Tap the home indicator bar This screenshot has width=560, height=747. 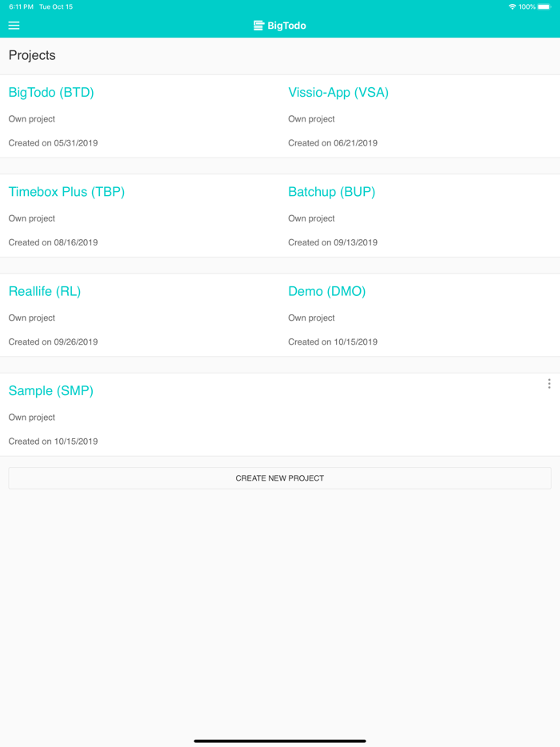[280, 741]
